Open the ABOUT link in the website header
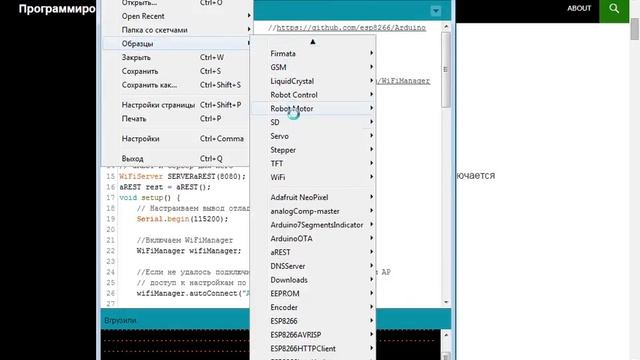Screen dimensions: 640x360 (579, 8)
